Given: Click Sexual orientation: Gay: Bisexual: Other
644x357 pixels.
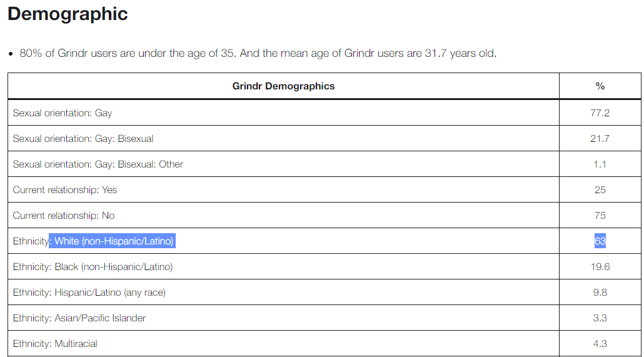Looking at the screenshot, I should click(x=98, y=164).
